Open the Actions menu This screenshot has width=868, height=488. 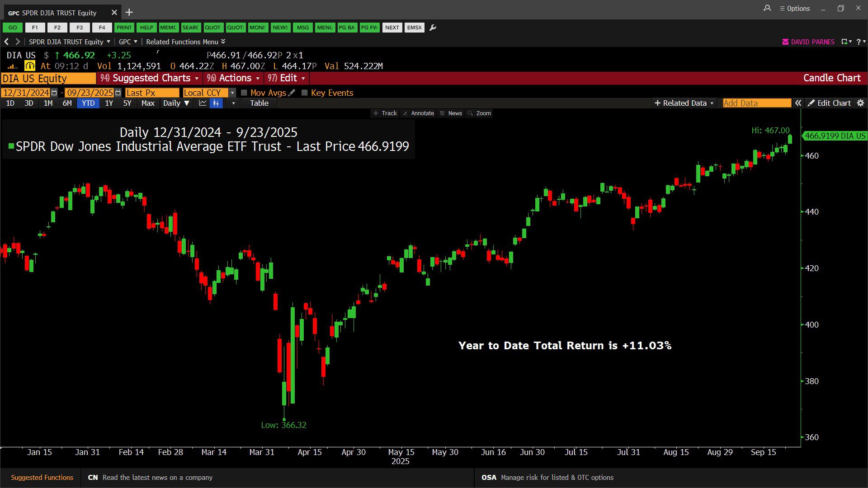tap(233, 78)
